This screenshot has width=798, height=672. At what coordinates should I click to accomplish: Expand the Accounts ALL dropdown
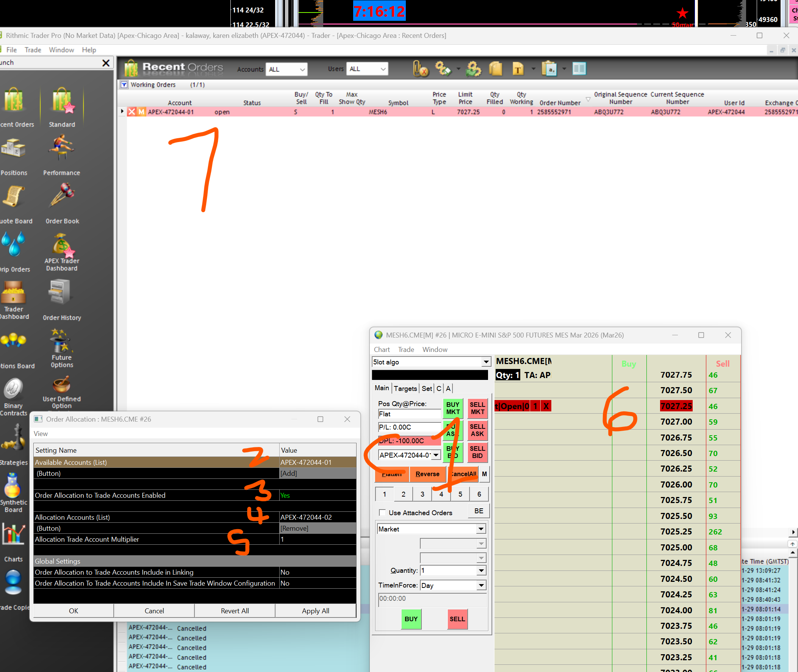pos(286,69)
